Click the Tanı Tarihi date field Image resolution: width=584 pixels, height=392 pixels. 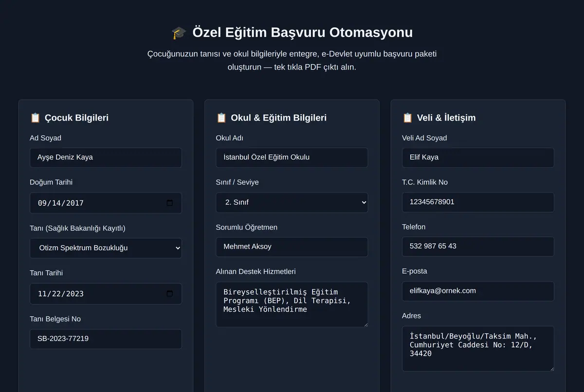(106, 294)
